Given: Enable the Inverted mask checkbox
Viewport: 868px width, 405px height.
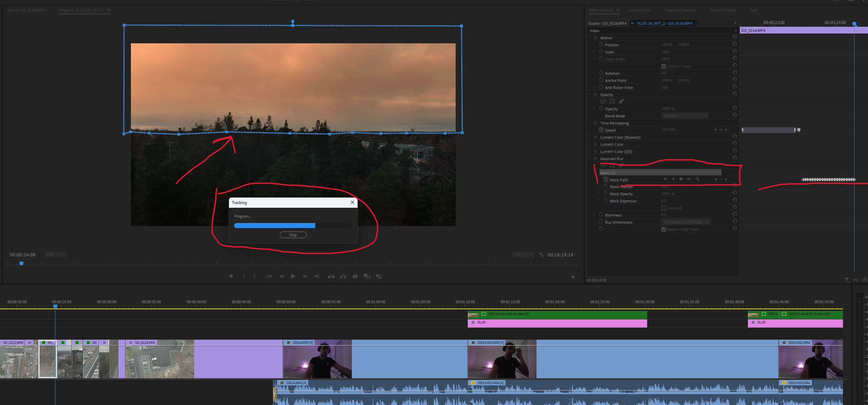Looking at the screenshot, I should [x=663, y=208].
